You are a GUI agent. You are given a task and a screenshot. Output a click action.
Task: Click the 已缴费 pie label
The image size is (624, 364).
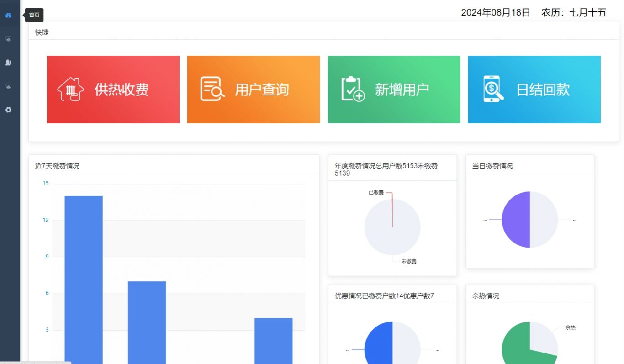(376, 193)
